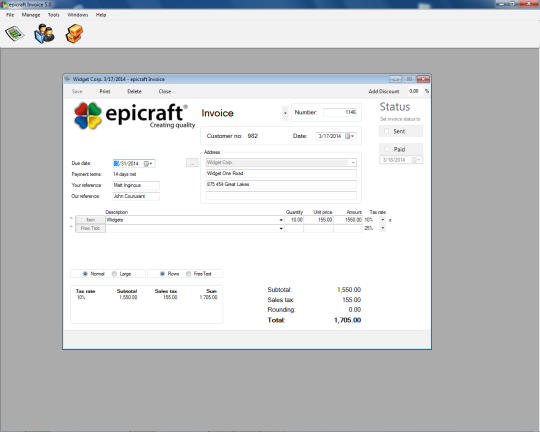
Task: Click the Amount field of Widgets row
Action: coord(348,220)
